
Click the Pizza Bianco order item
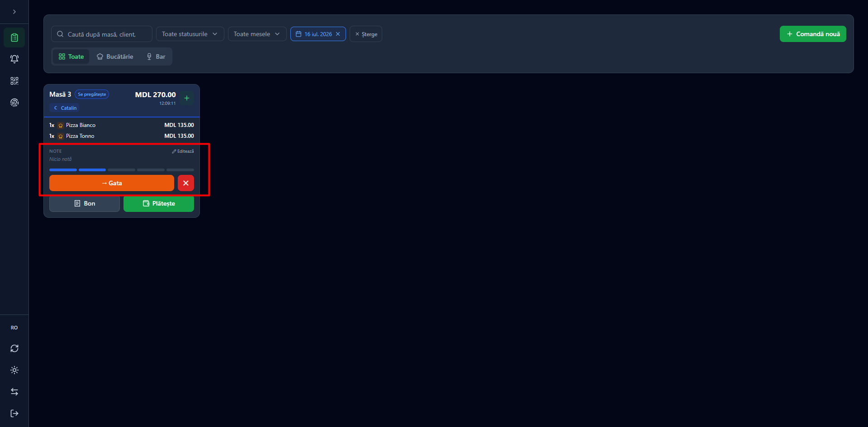click(122, 125)
